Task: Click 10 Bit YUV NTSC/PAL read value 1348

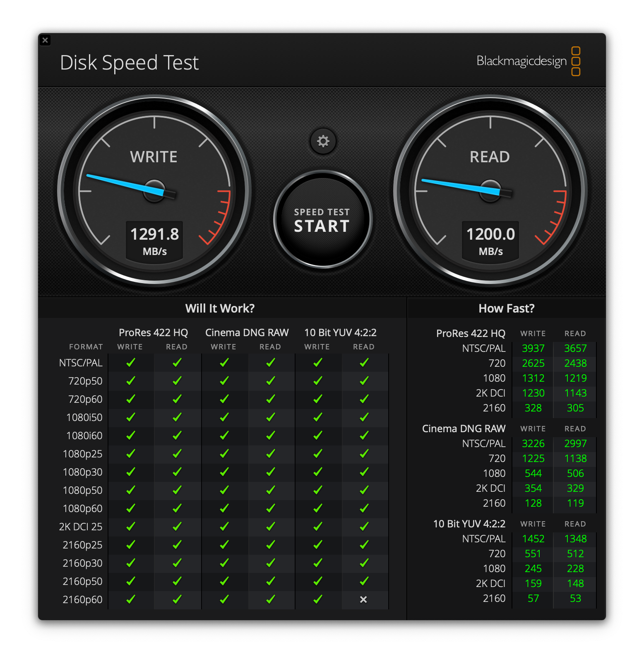Action: pyautogui.click(x=575, y=539)
